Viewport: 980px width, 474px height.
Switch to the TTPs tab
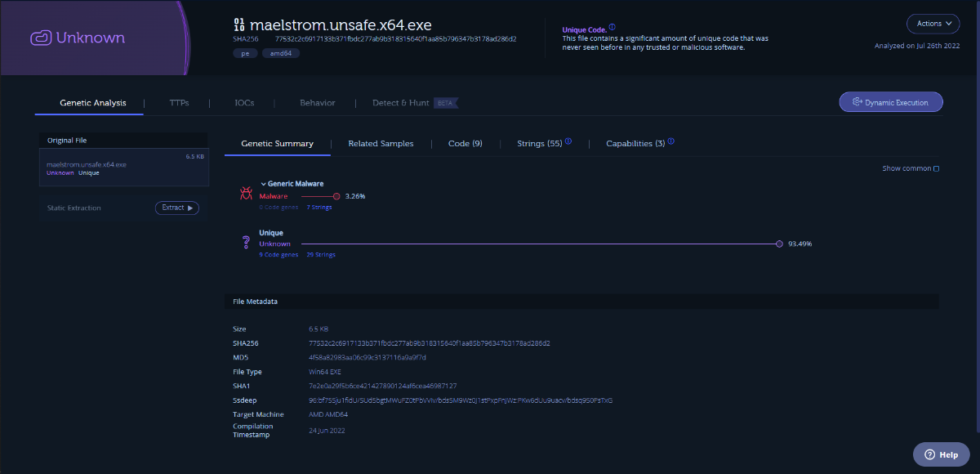[x=179, y=103]
